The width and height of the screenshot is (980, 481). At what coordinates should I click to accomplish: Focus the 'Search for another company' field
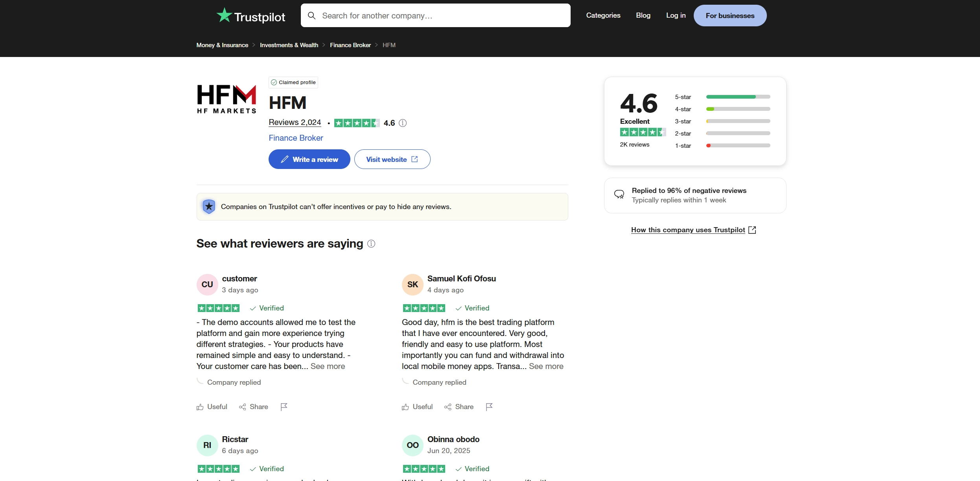(x=435, y=15)
